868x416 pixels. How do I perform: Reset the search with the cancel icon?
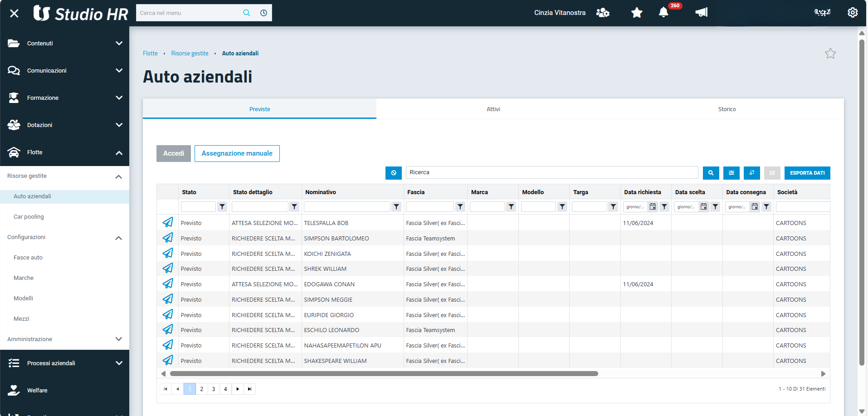393,173
